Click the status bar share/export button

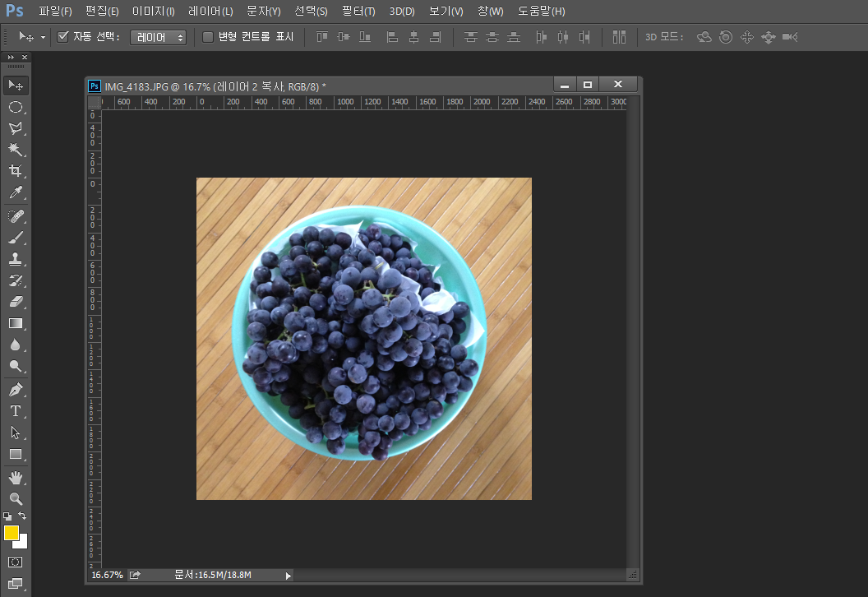(x=136, y=575)
